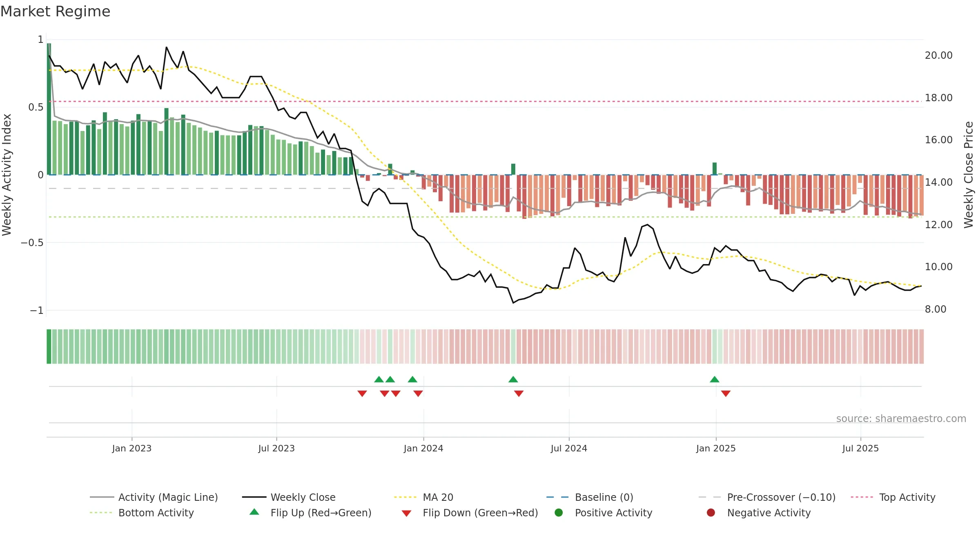980x551 pixels.
Task: Toggle the Flip Up (Red→Green) legend entry
Action: tap(310, 513)
